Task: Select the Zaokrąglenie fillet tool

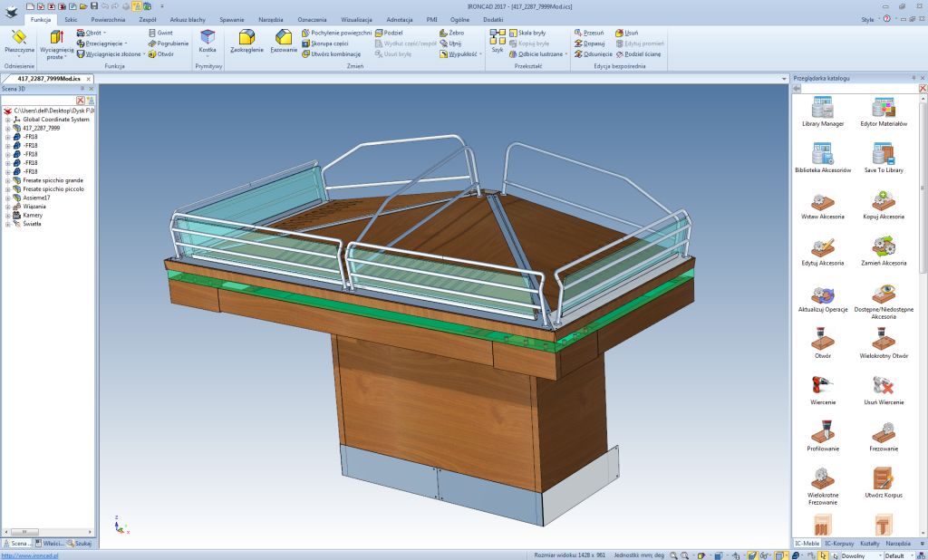Action: pos(246,40)
